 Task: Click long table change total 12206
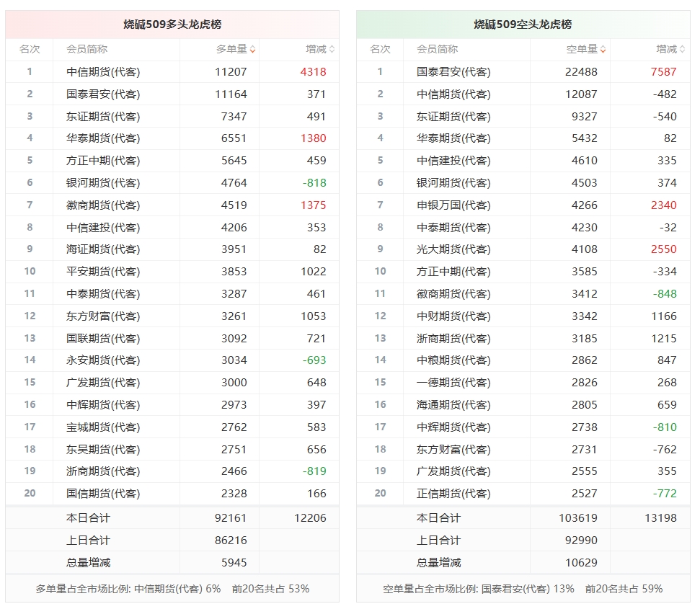[x=310, y=518]
